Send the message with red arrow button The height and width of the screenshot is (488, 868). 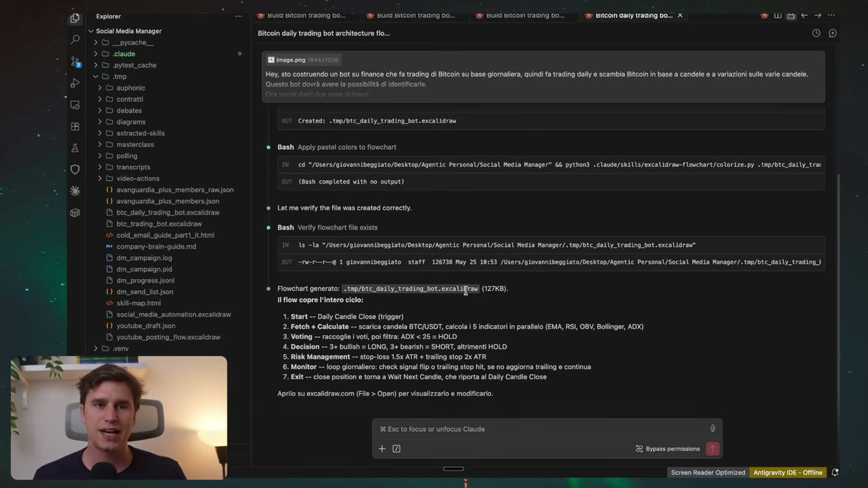tap(713, 449)
